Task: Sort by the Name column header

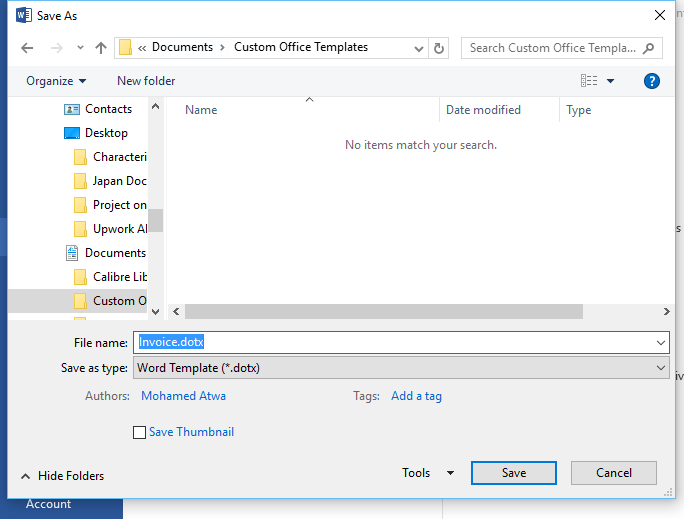Action: [x=201, y=110]
